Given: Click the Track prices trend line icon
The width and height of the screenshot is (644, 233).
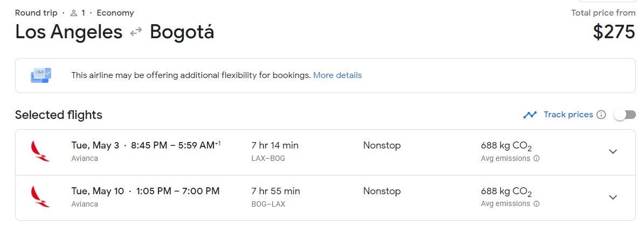Looking at the screenshot, I should click(x=530, y=115).
